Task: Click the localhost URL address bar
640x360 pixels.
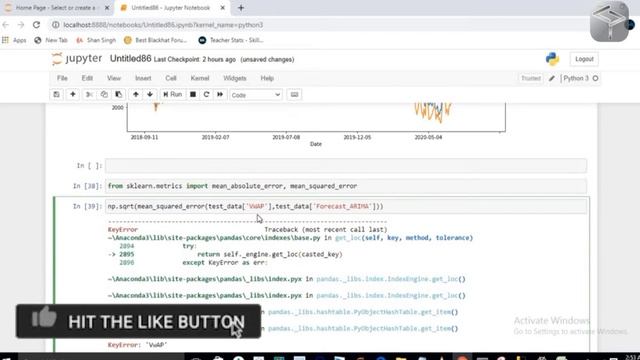Action: (163, 25)
